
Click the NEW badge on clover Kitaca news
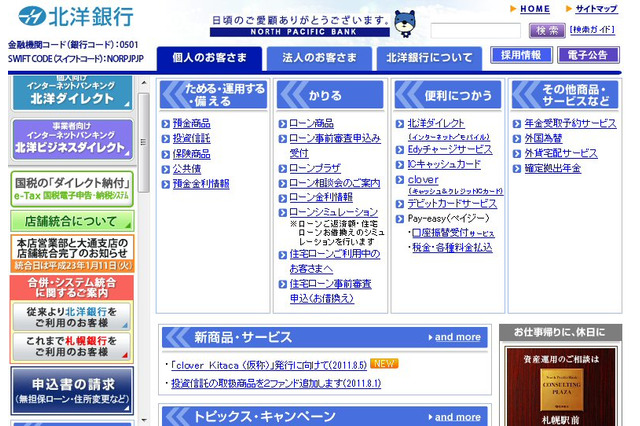point(384,364)
